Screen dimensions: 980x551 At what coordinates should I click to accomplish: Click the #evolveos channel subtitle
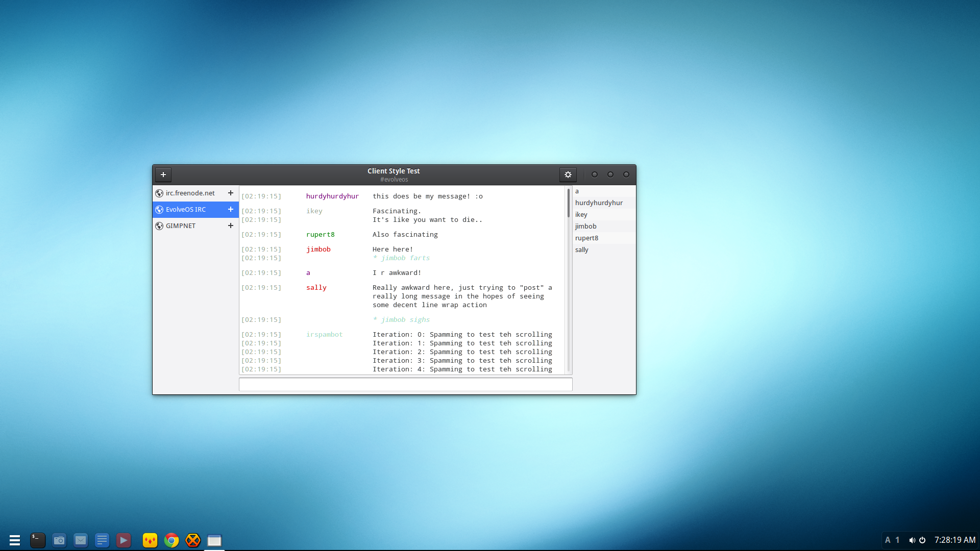pyautogui.click(x=394, y=180)
